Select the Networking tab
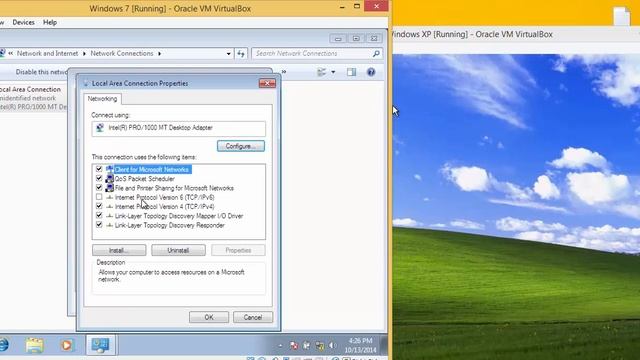This screenshot has width=640, height=360. pos(102,99)
